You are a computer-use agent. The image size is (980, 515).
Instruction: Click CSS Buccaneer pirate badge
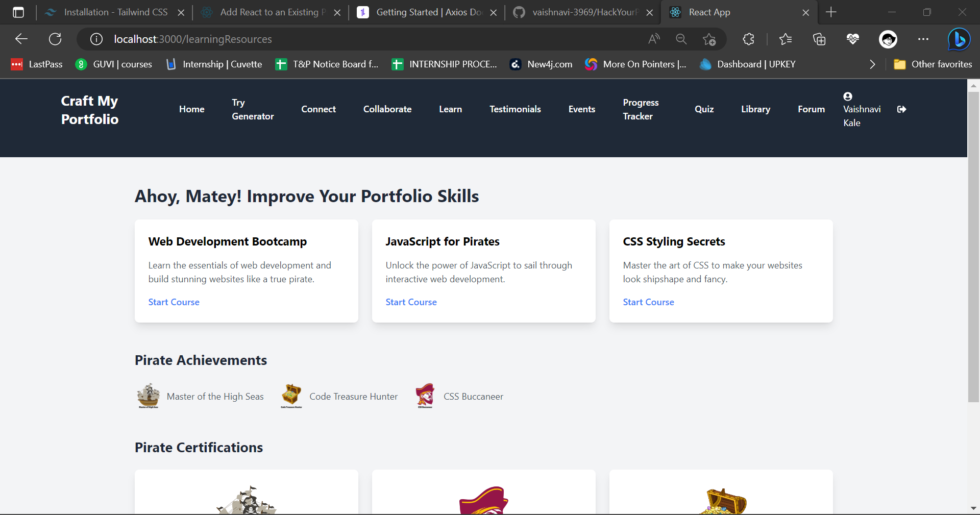425,396
